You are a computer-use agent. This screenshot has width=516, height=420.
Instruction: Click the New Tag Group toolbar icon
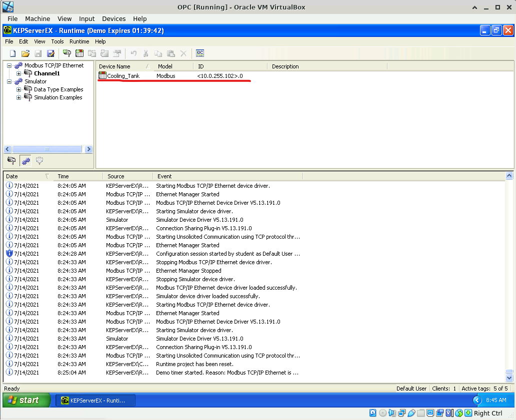pyautogui.click(x=92, y=53)
